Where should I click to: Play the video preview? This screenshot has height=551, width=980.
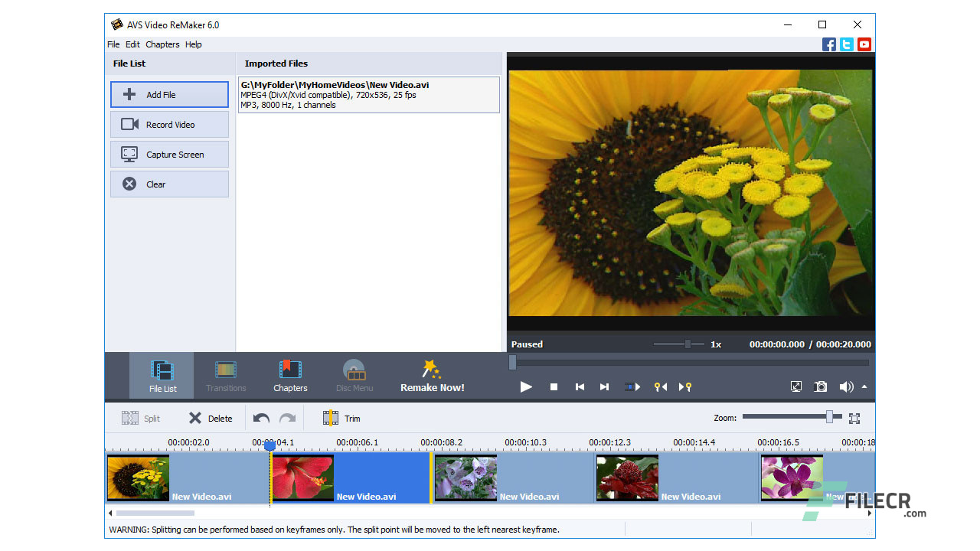(526, 387)
